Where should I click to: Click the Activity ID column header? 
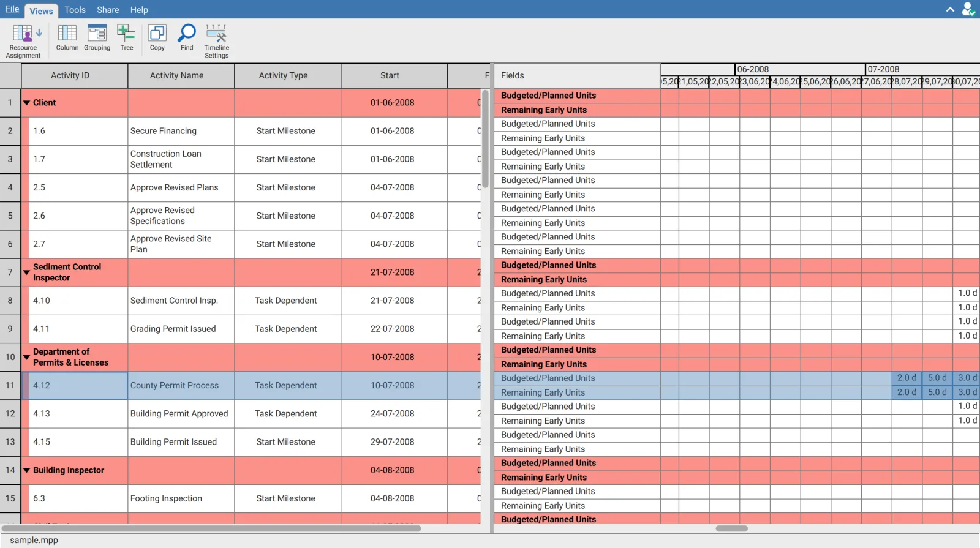point(74,76)
